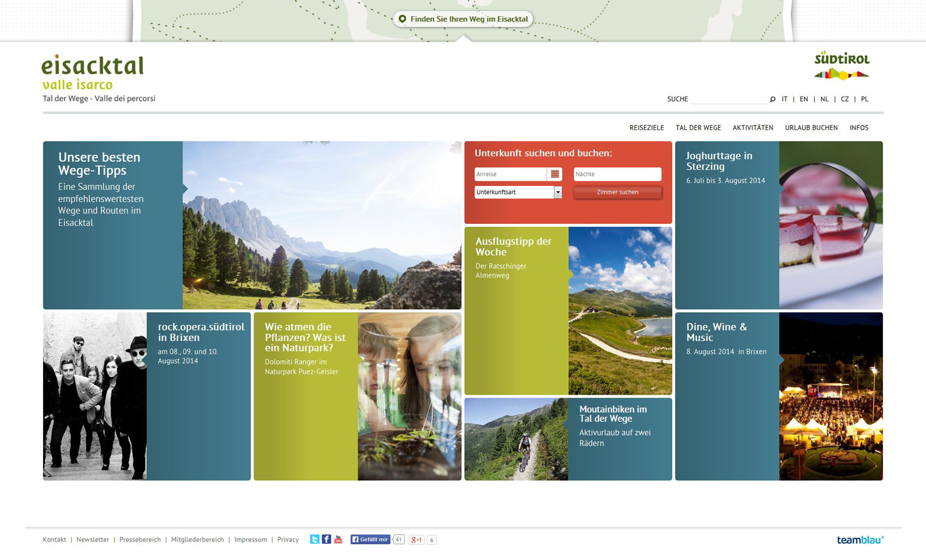This screenshot has height=560, width=926.
Task: Open the YouTube channel icon
Action: coord(338,539)
